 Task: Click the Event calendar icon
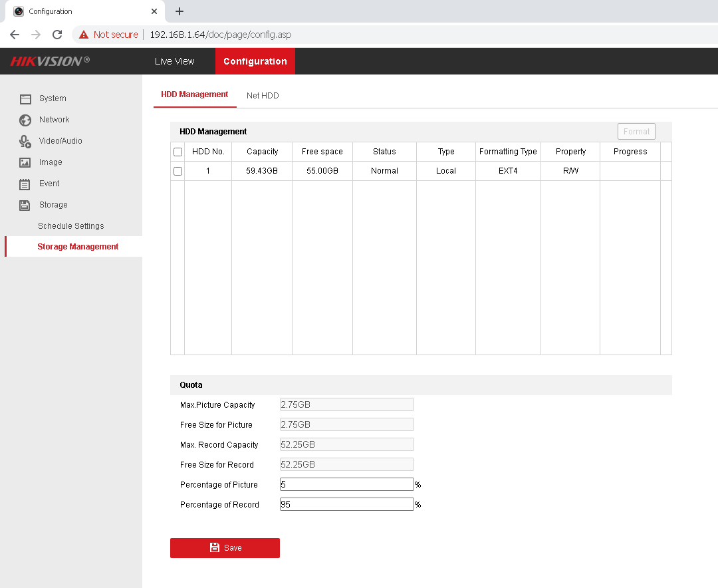coord(25,184)
